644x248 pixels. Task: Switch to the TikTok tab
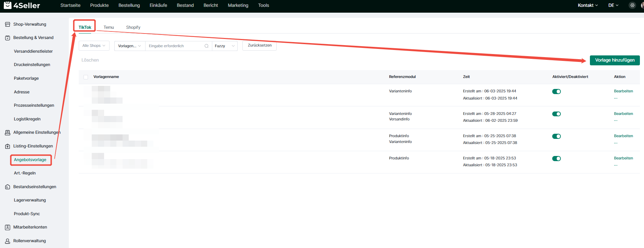(x=85, y=27)
